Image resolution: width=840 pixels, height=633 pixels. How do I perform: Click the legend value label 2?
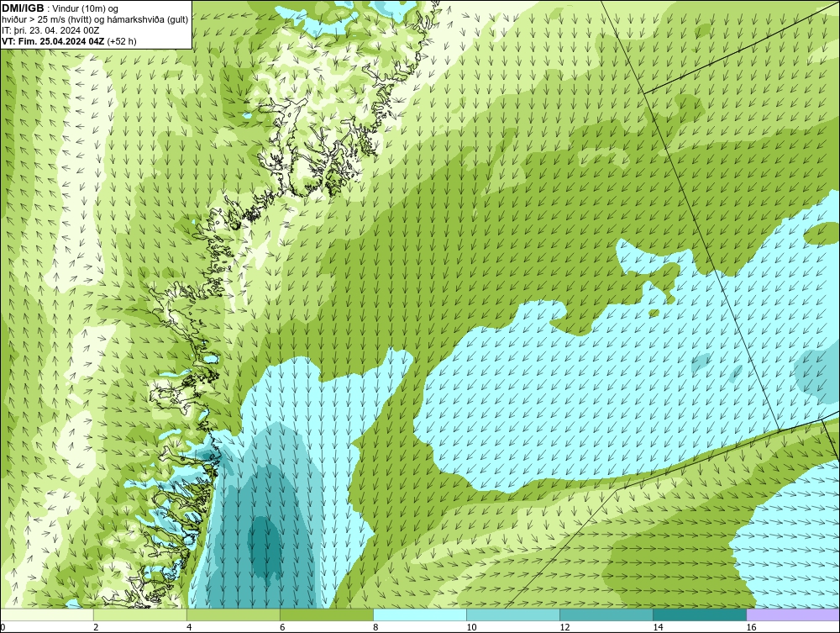pyautogui.click(x=96, y=627)
